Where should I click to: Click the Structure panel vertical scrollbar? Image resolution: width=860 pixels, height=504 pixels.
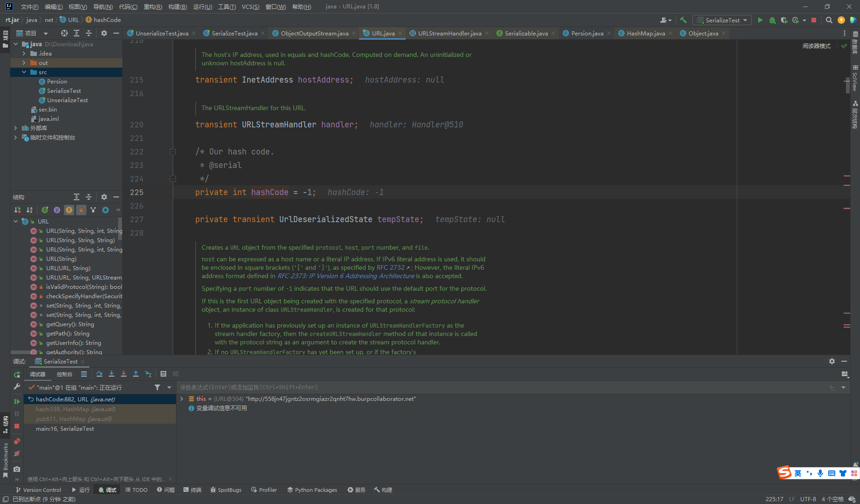point(120,229)
